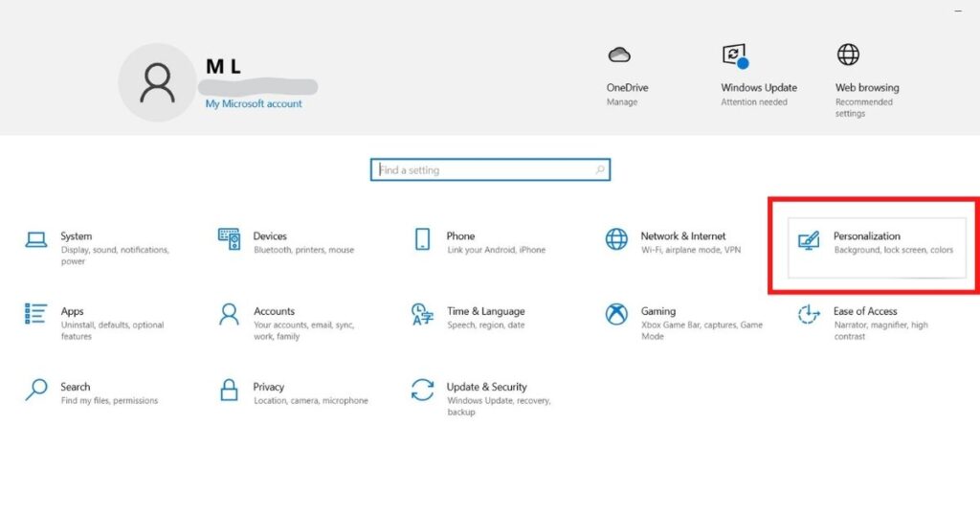This screenshot has width=980, height=515.
Task: Click the OneDrive cloud icon
Action: [x=619, y=55]
